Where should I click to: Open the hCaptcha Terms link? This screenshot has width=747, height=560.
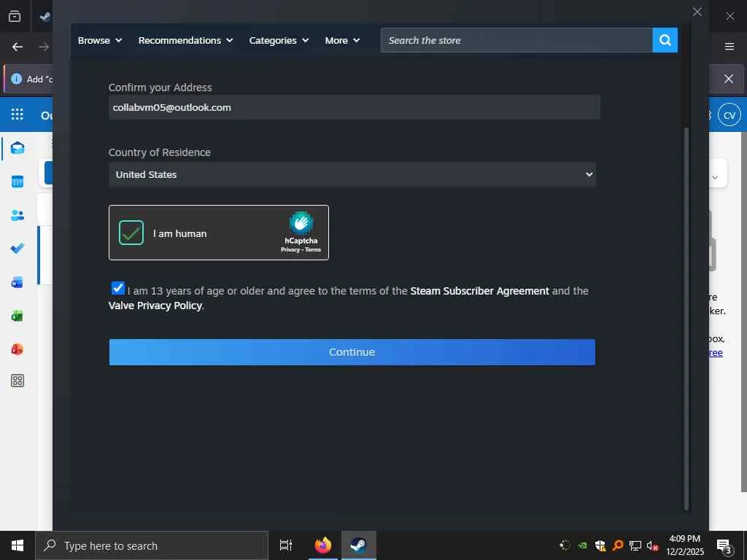click(x=313, y=249)
